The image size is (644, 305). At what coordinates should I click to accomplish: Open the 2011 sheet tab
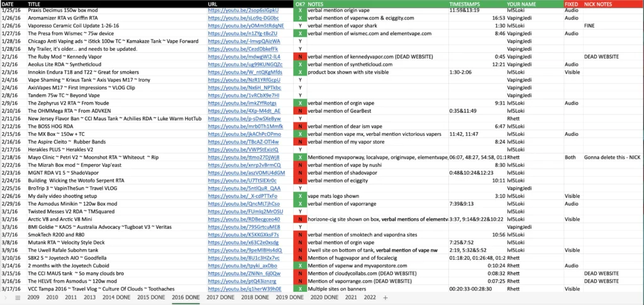71,297
